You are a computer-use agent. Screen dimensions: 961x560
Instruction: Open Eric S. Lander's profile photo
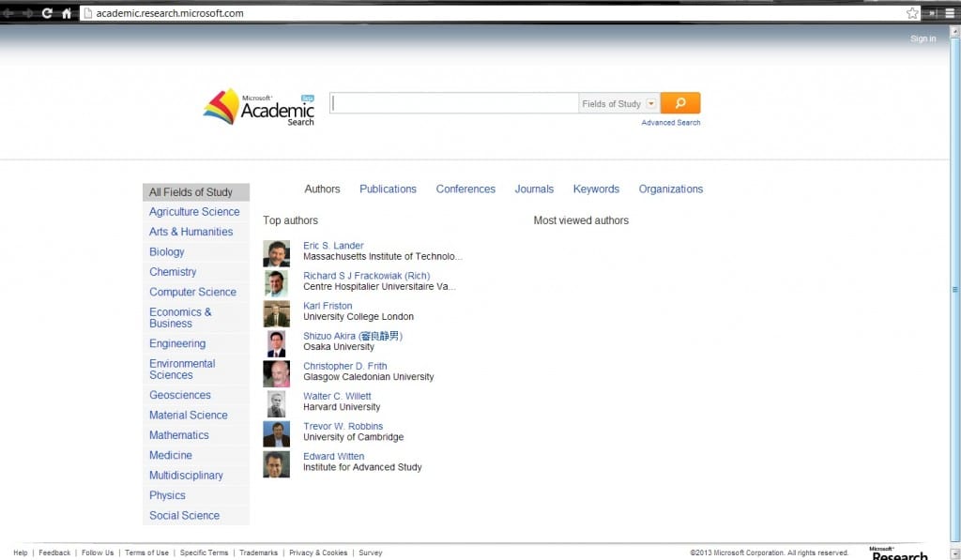click(x=276, y=254)
